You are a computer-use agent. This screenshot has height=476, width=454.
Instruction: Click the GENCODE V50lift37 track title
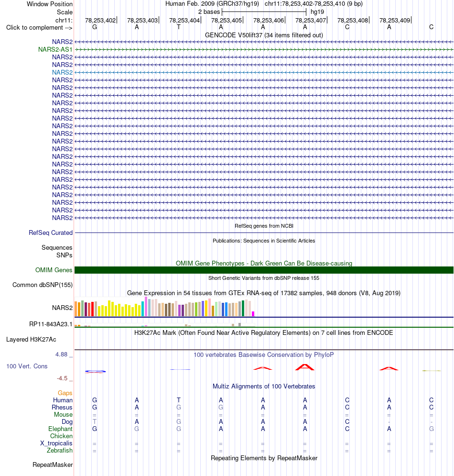(264, 35)
